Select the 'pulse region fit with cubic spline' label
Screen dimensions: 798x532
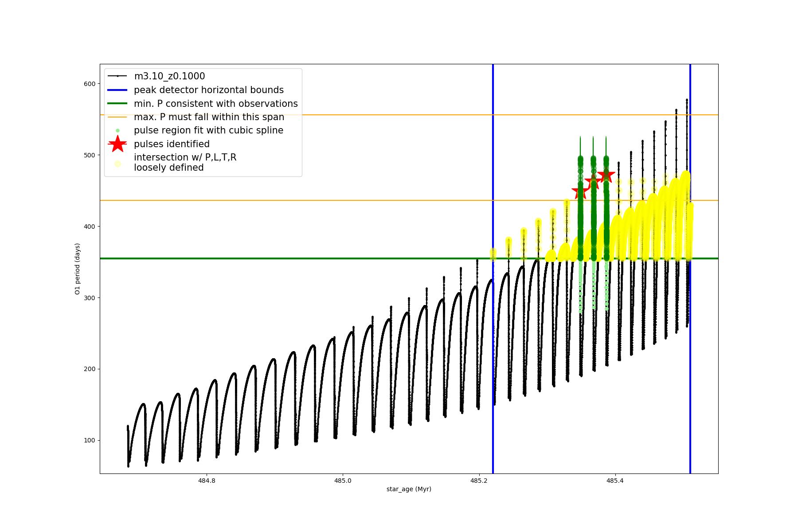(x=208, y=130)
